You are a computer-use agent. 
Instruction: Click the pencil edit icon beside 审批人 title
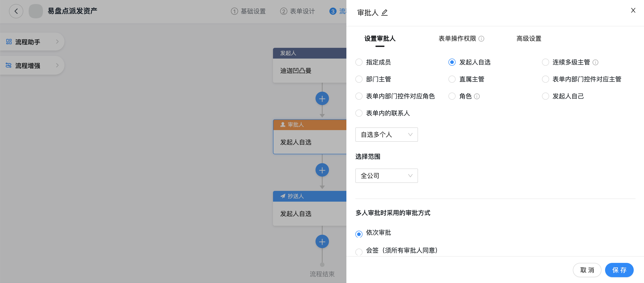click(384, 13)
